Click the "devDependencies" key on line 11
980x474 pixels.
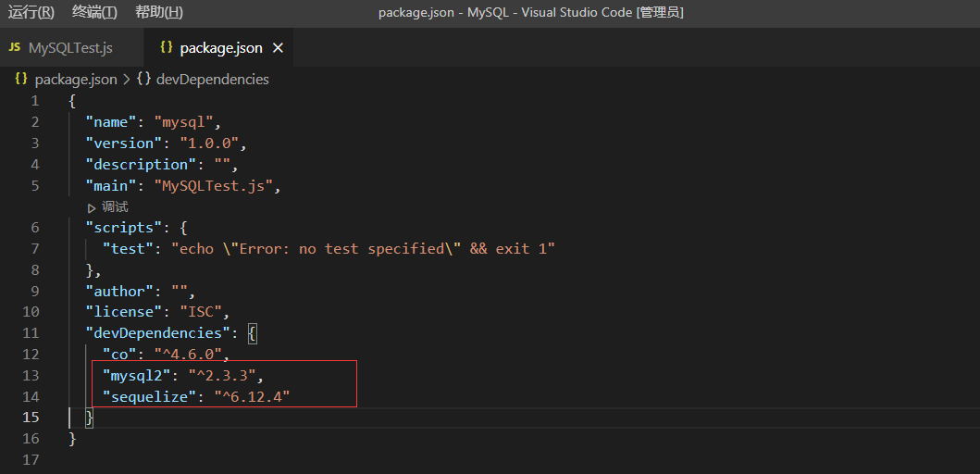(x=158, y=332)
